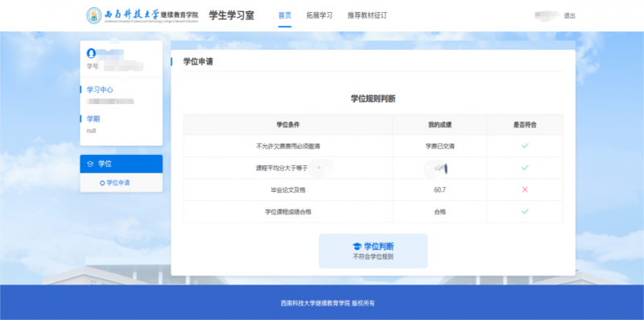Click the 毕业论文及格 cell
644x320 pixels.
pos(288,190)
